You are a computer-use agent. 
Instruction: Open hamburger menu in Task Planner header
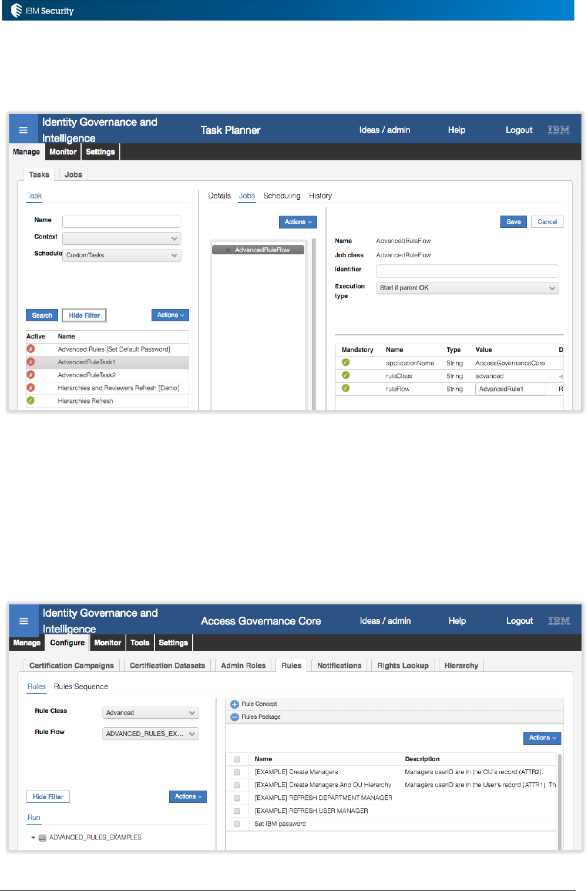tap(23, 130)
